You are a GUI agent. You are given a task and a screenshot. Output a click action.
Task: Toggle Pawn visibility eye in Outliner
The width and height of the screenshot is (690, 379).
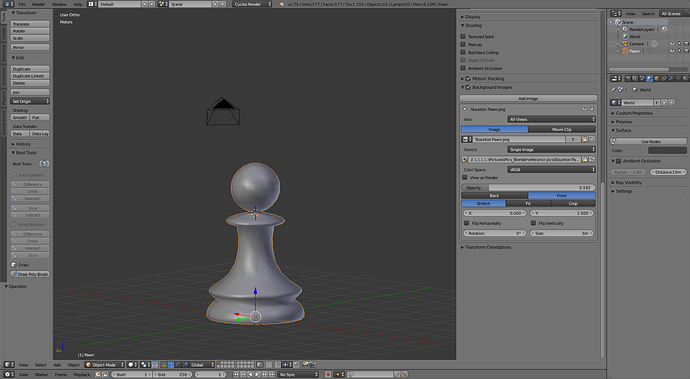(672, 51)
